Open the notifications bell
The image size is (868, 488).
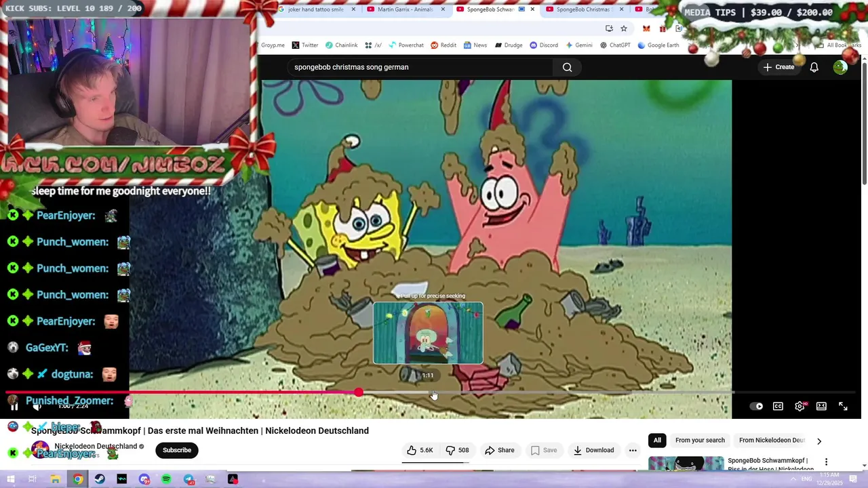point(814,67)
